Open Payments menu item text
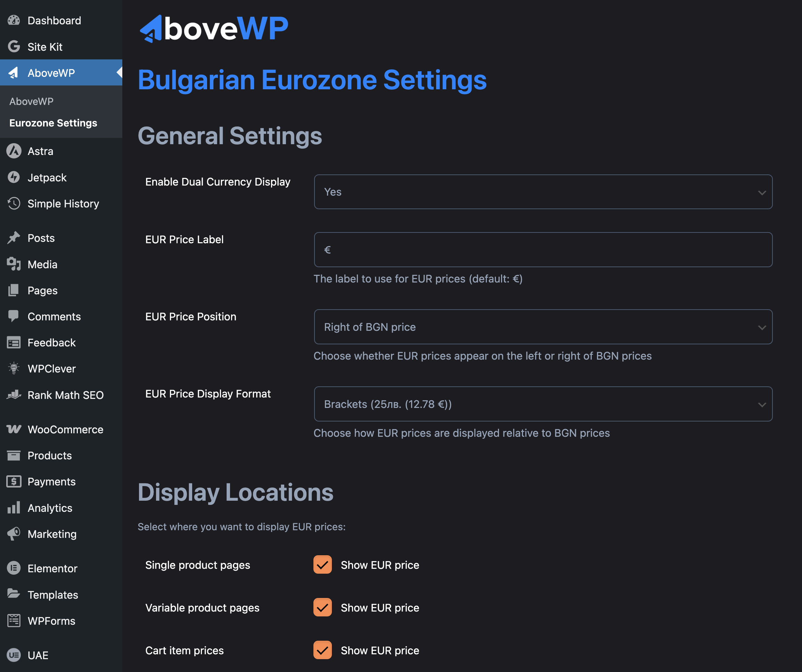This screenshot has width=802, height=672. tap(51, 482)
